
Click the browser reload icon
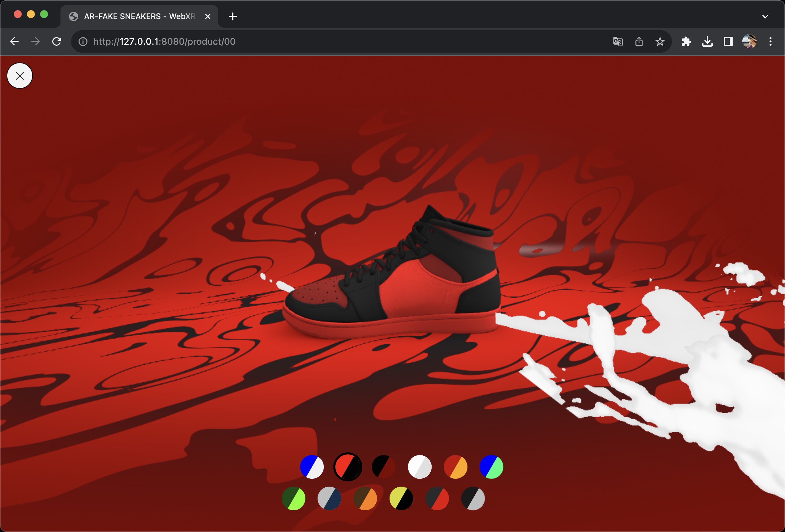(57, 41)
